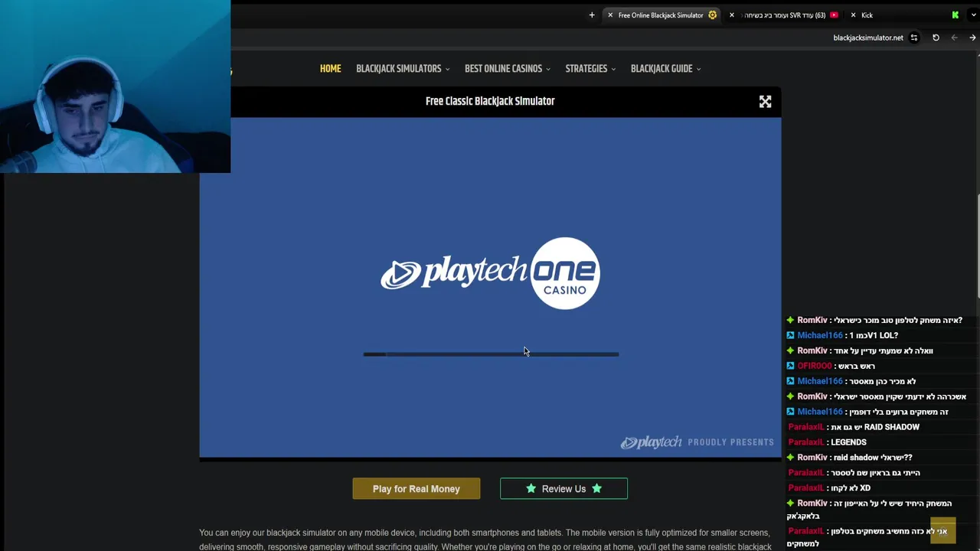This screenshot has height=551, width=980.
Task: Toggle fullscreen for the blackjack simulator
Action: coord(765,102)
